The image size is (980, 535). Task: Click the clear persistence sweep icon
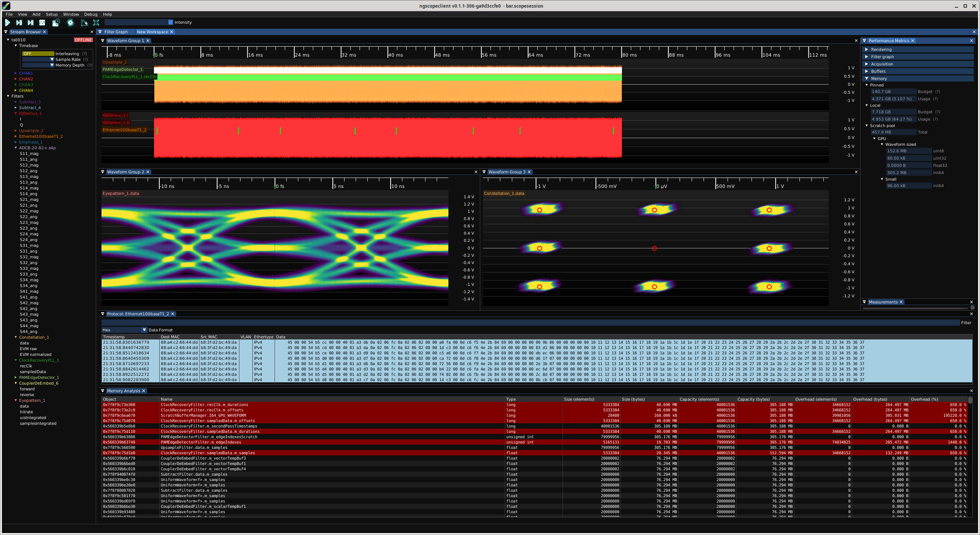coord(84,23)
